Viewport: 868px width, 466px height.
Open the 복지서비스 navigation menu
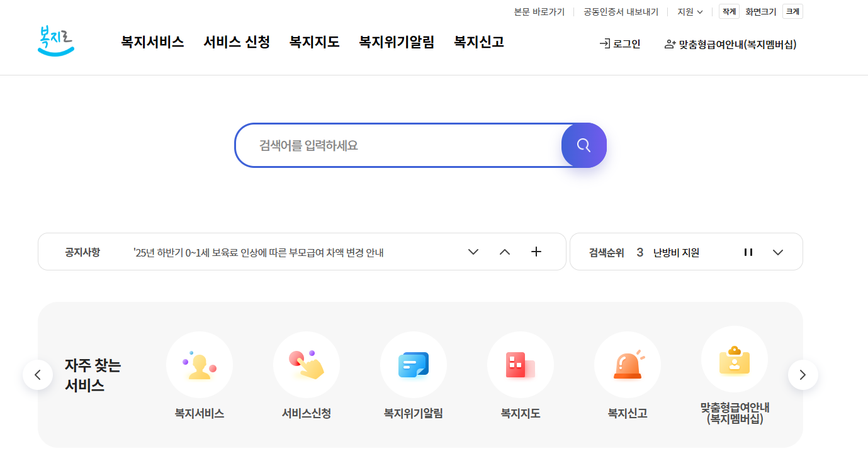click(x=152, y=42)
